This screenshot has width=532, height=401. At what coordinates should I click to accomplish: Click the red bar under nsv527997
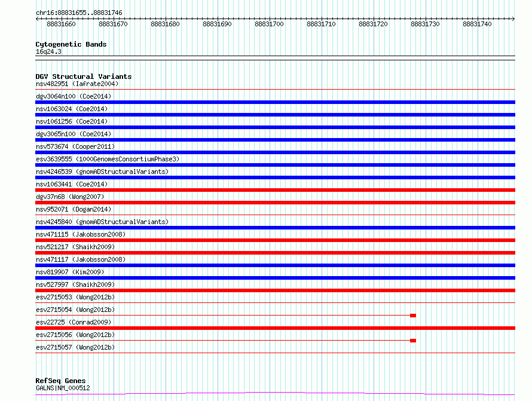coord(275,290)
